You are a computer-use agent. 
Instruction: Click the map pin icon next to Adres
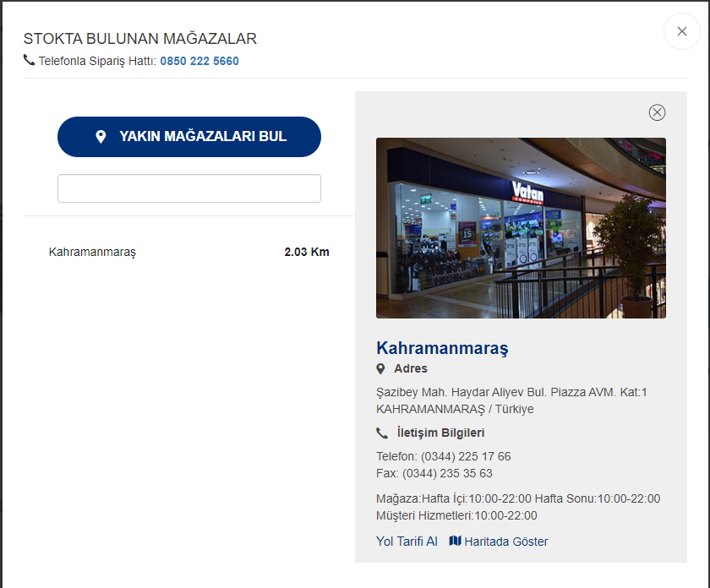click(x=380, y=368)
